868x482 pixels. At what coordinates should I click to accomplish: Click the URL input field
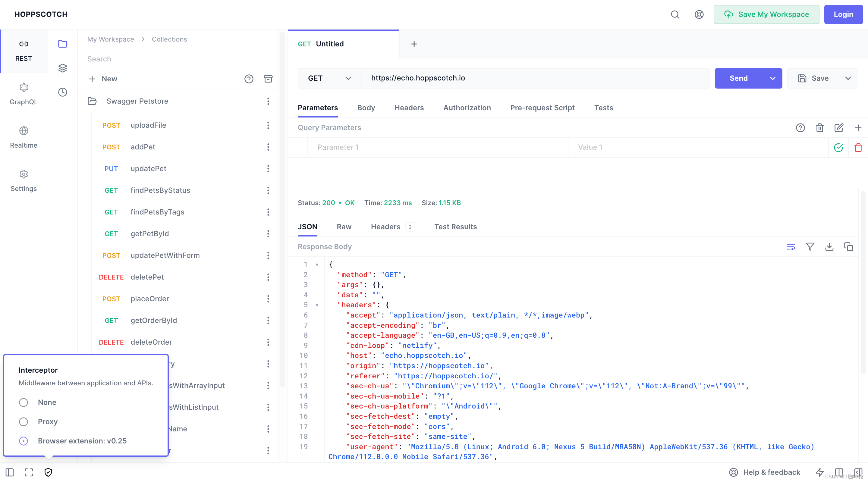point(535,78)
